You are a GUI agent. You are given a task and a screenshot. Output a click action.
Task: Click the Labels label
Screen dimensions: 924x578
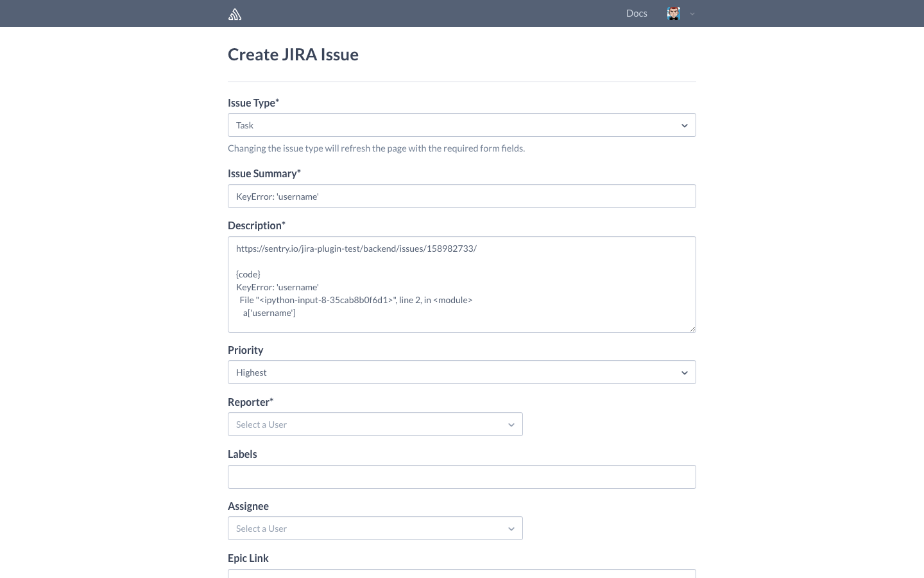click(243, 454)
